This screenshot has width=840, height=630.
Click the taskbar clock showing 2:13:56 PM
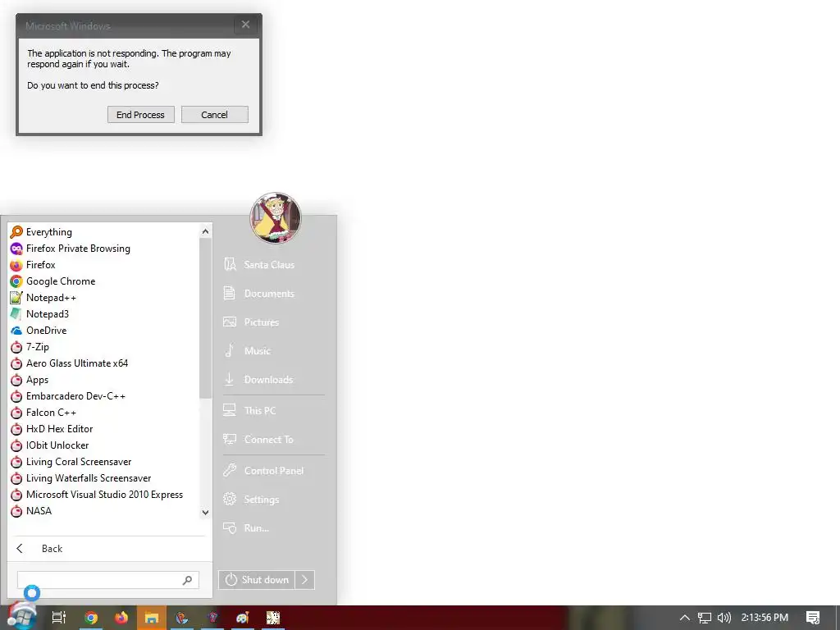[765, 618]
